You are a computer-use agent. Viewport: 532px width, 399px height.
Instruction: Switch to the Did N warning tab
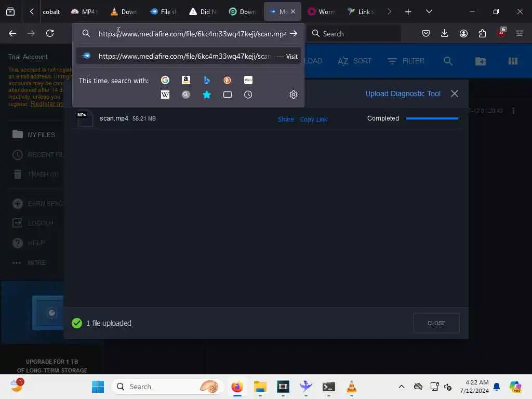[203, 11]
